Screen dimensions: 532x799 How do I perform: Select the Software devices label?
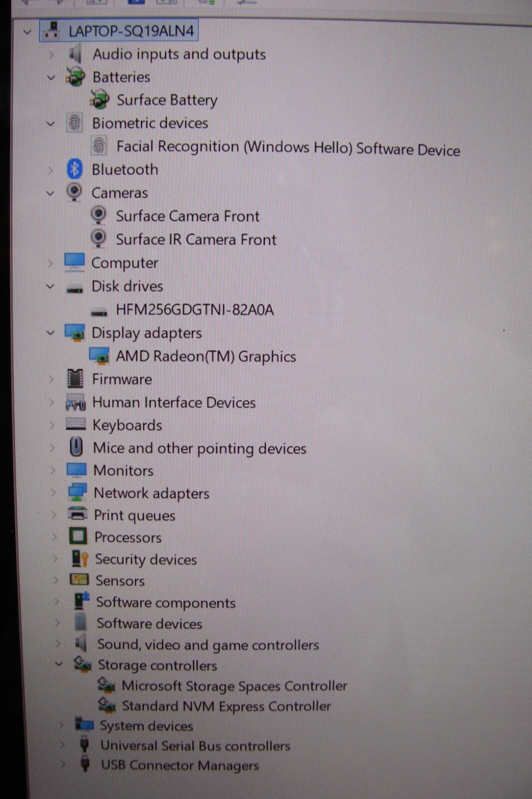[x=149, y=623]
